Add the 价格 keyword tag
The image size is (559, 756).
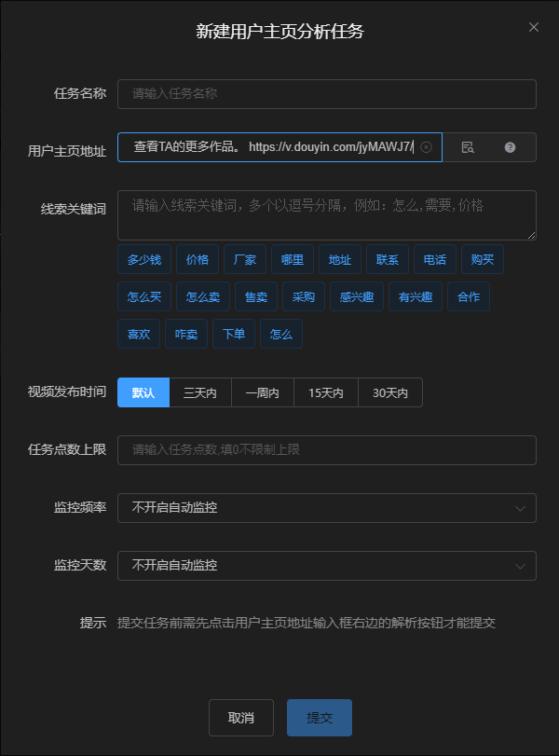click(x=198, y=259)
